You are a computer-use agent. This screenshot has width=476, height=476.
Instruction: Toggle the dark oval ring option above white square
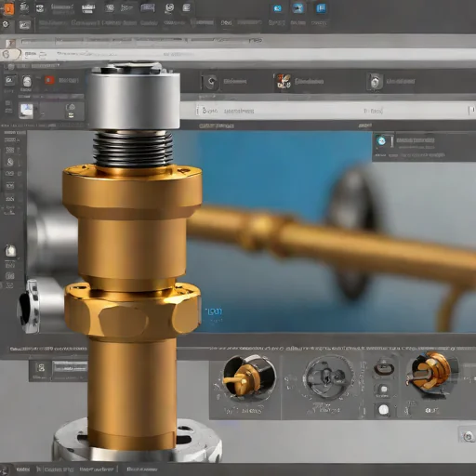[x=384, y=369]
